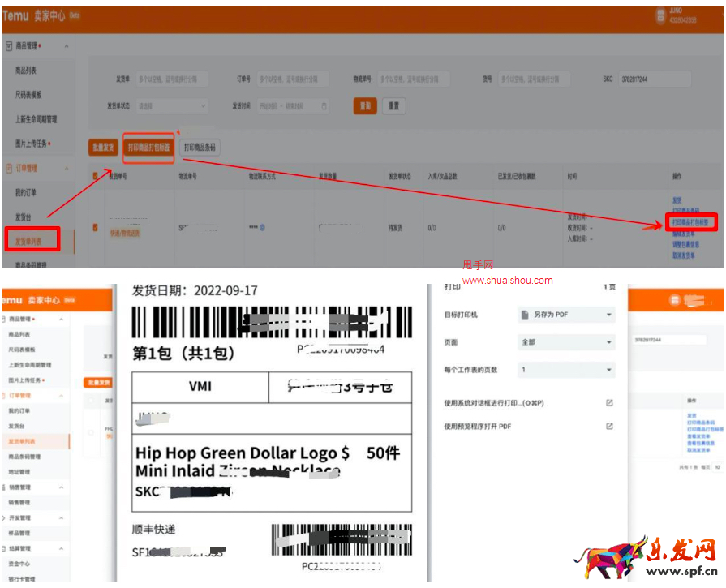The image size is (726, 588).
Task: Open the 页面 全部 dropdown
Action: [x=565, y=342]
